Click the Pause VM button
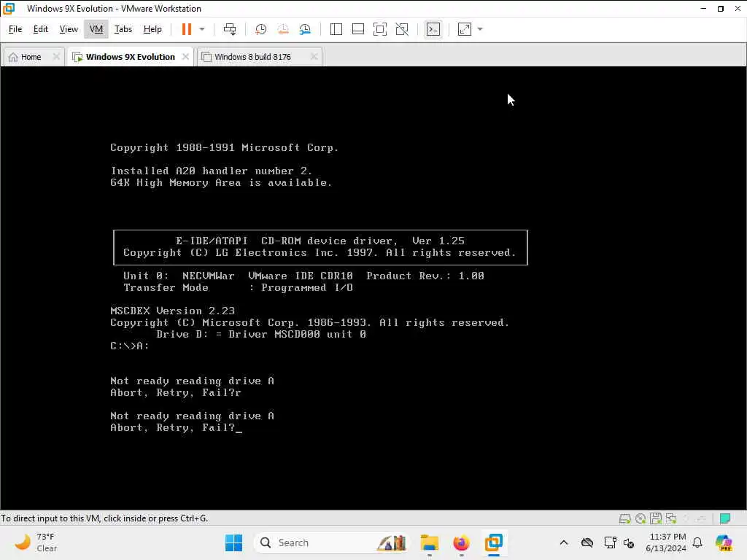Screen dimensions: 747x560 pyautogui.click(x=186, y=29)
